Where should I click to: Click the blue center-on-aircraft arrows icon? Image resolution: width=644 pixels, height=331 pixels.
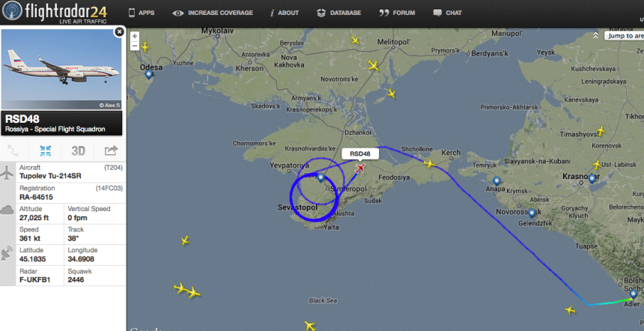[x=45, y=151]
